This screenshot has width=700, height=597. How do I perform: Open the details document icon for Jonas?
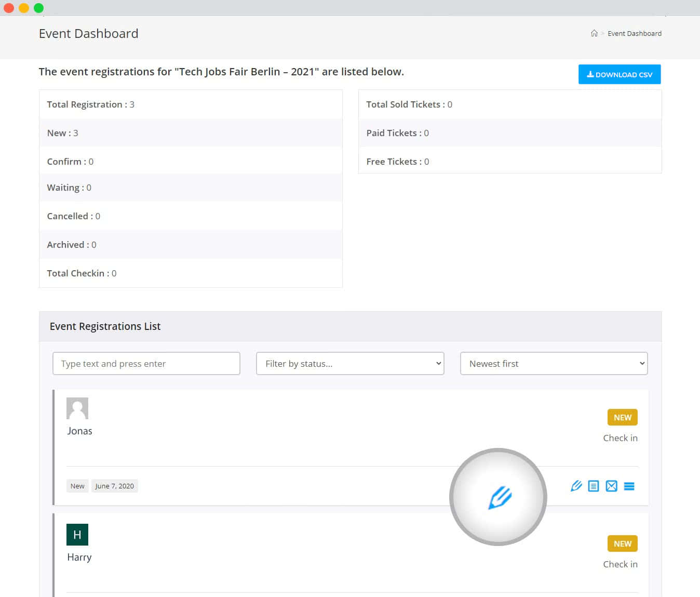tap(594, 486)
